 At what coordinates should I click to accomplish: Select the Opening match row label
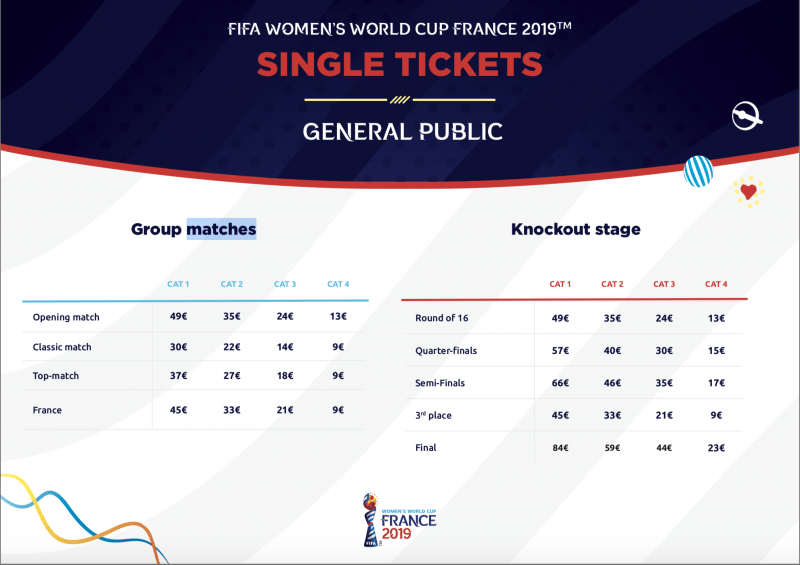[66, 318]
